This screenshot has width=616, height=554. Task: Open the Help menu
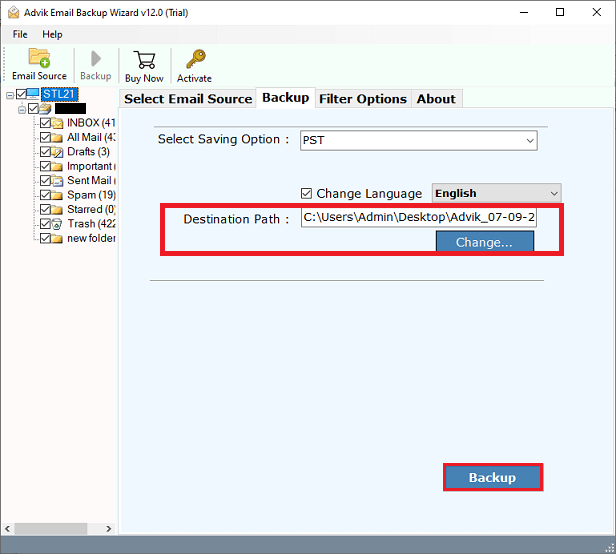point(52,35)
